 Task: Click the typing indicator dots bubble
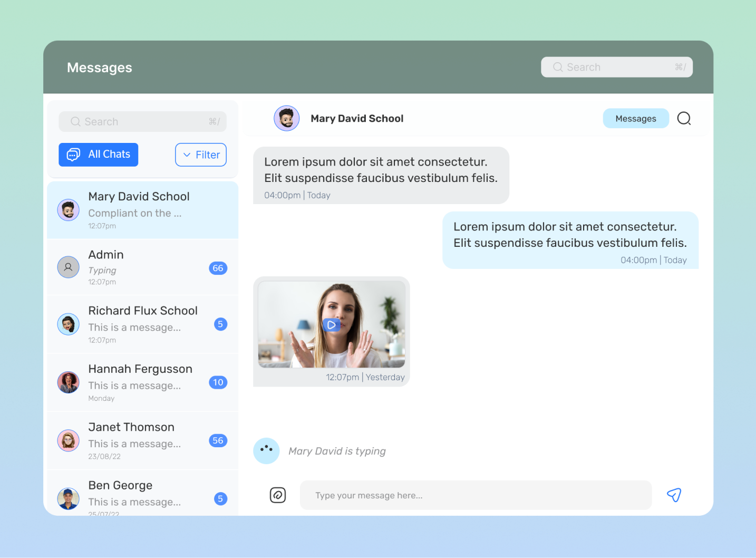(266, 451)
